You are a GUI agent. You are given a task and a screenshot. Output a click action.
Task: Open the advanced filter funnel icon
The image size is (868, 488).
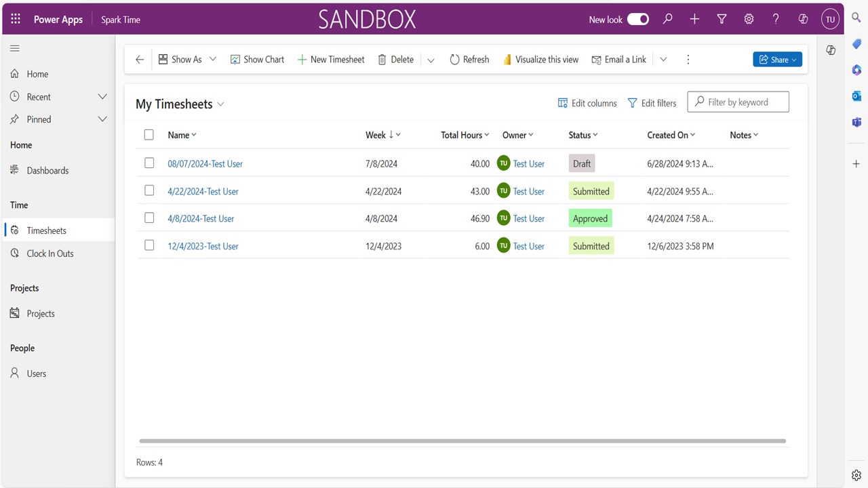pos(722,19)
